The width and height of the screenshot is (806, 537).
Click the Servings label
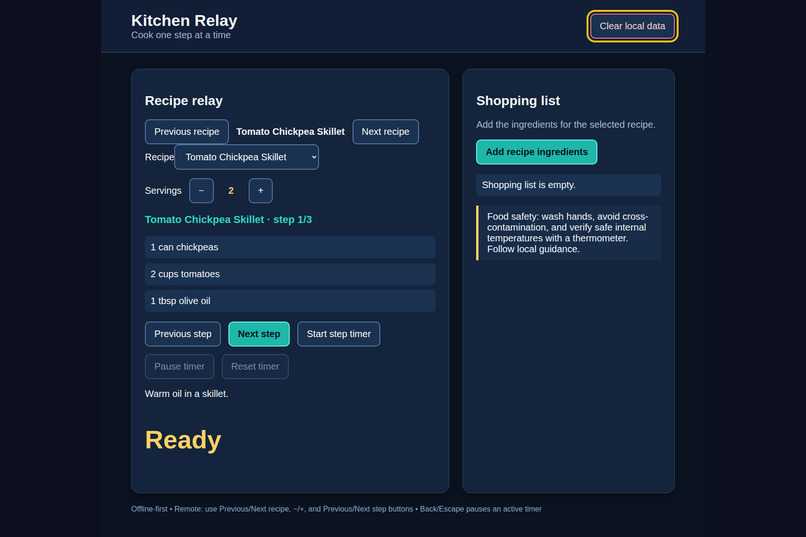pyautogui.click(x=163, y=191)
